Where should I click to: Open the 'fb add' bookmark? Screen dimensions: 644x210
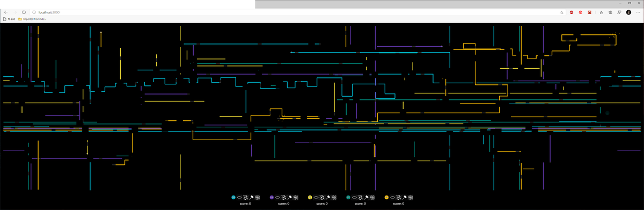click(x=9, y=19)
